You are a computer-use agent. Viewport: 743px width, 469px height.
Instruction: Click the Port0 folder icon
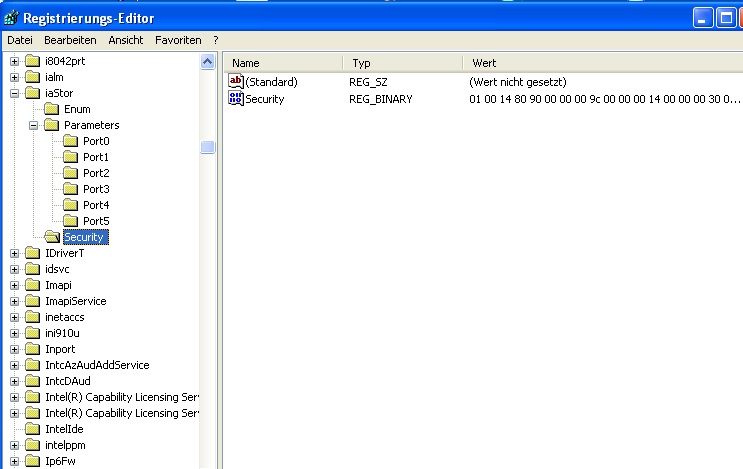click(70, 141)
